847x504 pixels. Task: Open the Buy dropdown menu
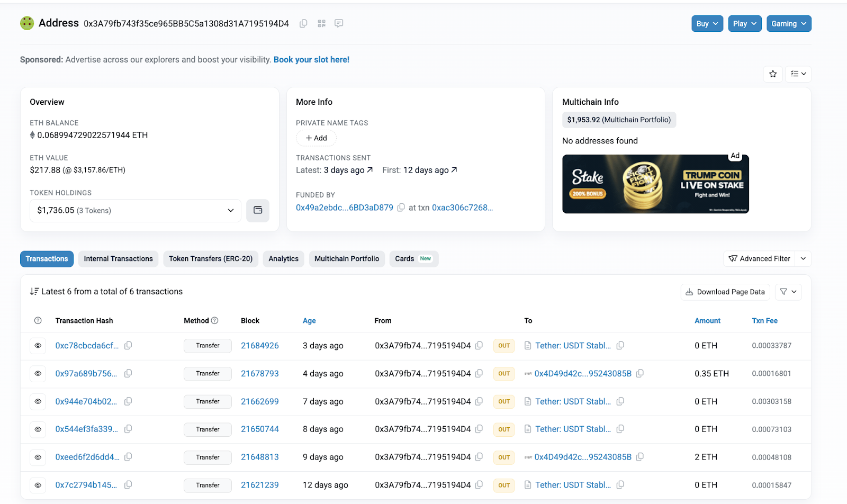click(707, 24)
